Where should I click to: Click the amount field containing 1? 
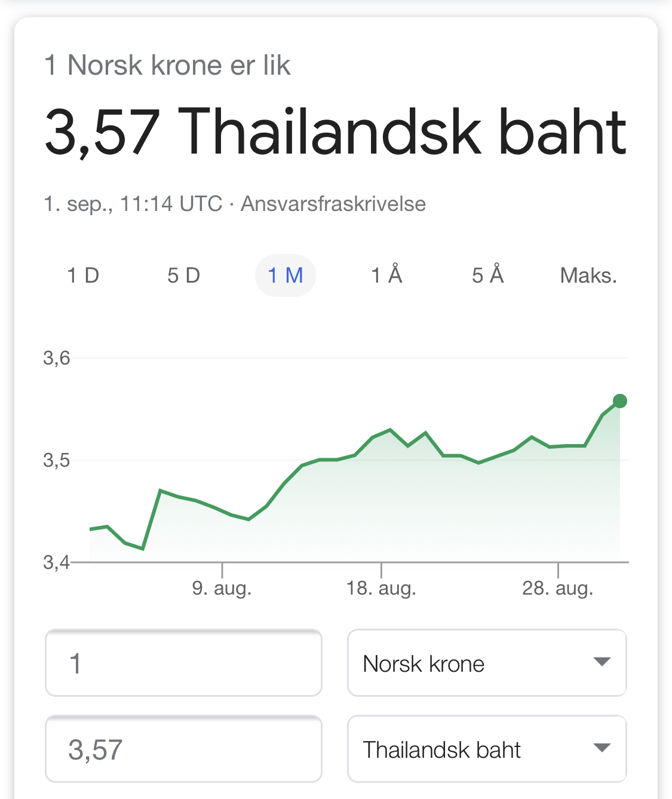183,663
